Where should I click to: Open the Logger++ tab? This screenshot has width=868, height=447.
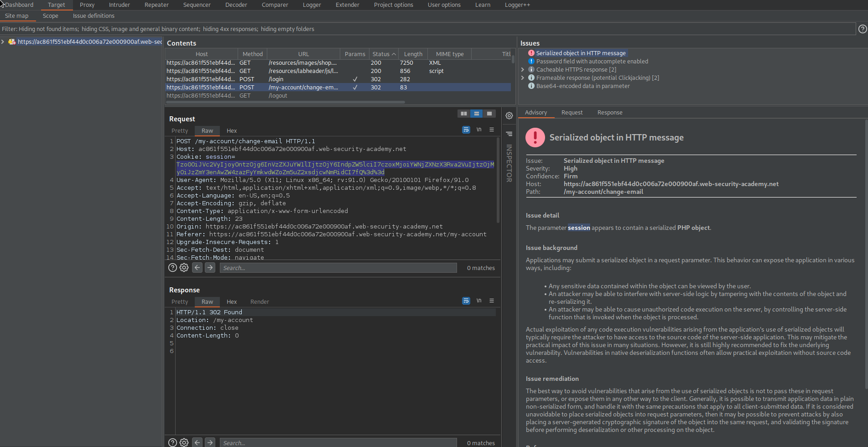pyautogui.click(x=517, y=5)
